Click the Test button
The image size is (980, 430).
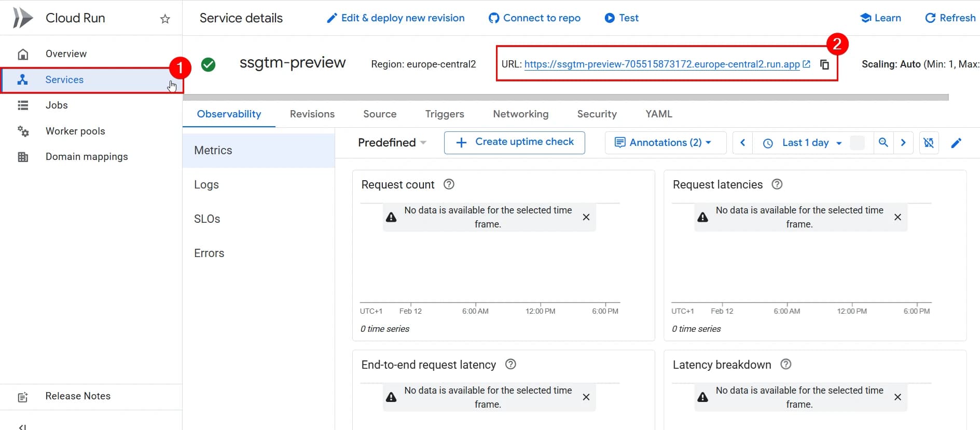[622, 18]
